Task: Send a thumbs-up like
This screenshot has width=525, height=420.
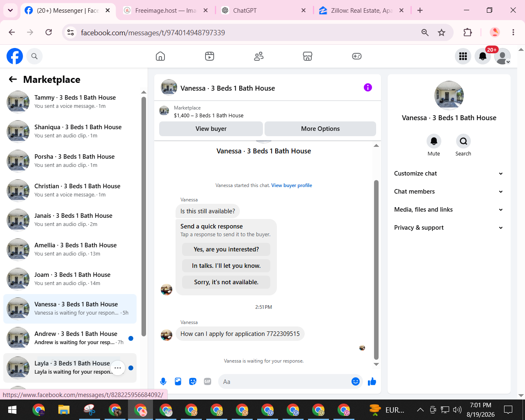Action: pyautogui.click(x=372, y=381)
